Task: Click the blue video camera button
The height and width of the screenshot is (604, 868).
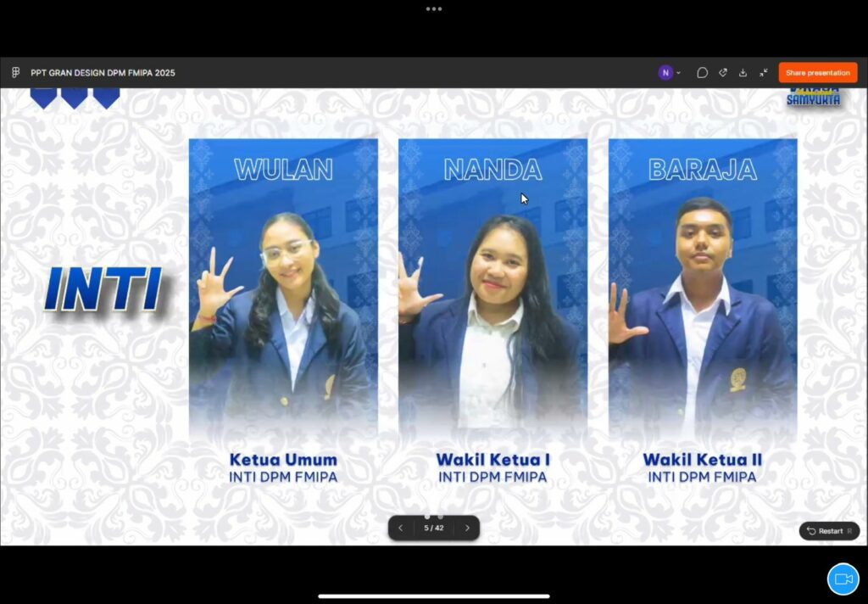Action: [x=843, y=579]
